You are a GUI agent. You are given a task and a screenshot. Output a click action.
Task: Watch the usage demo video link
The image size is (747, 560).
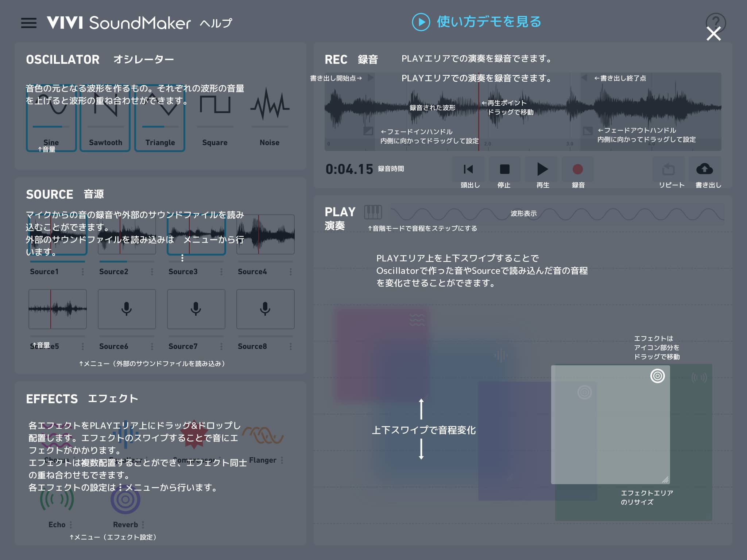point(476,22)
